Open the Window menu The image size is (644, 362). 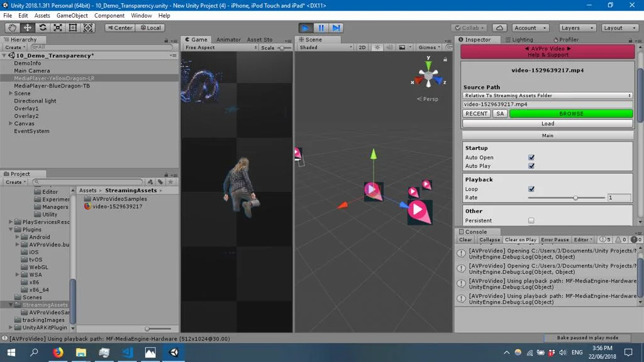pyautogui.click(x=142, y=15)
